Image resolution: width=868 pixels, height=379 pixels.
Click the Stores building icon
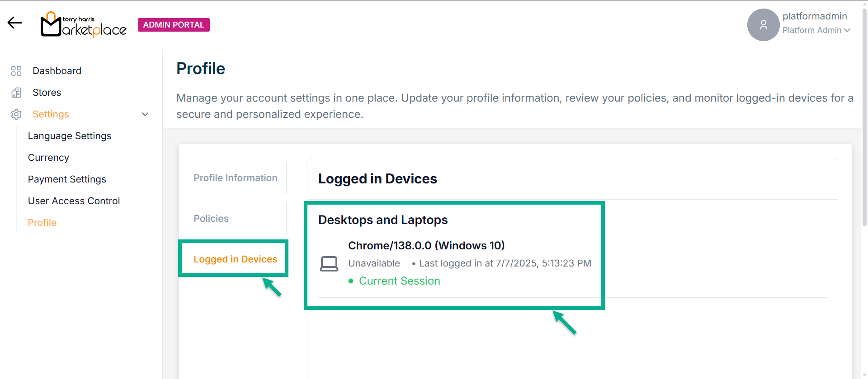coord(16,93)
